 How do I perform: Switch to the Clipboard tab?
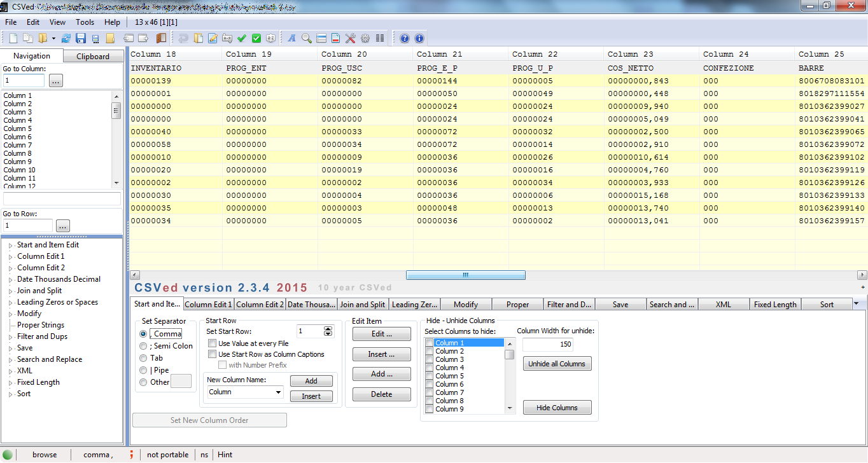(93, 56)
